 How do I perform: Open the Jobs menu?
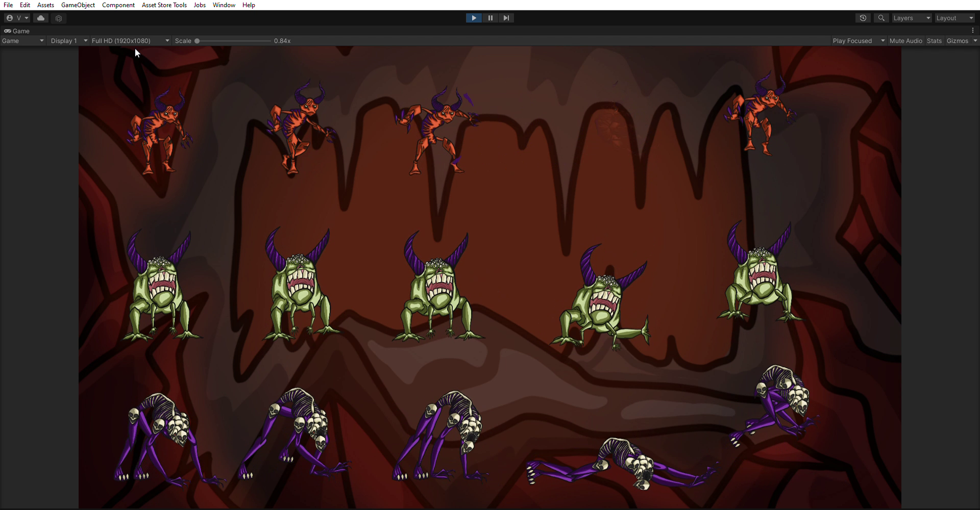coord(200,5)
